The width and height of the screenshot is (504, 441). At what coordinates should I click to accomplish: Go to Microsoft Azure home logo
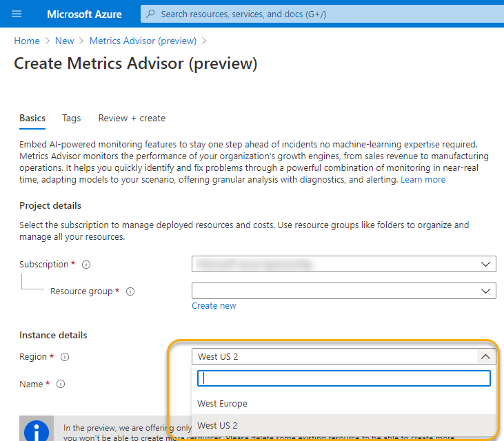[84, 14]
